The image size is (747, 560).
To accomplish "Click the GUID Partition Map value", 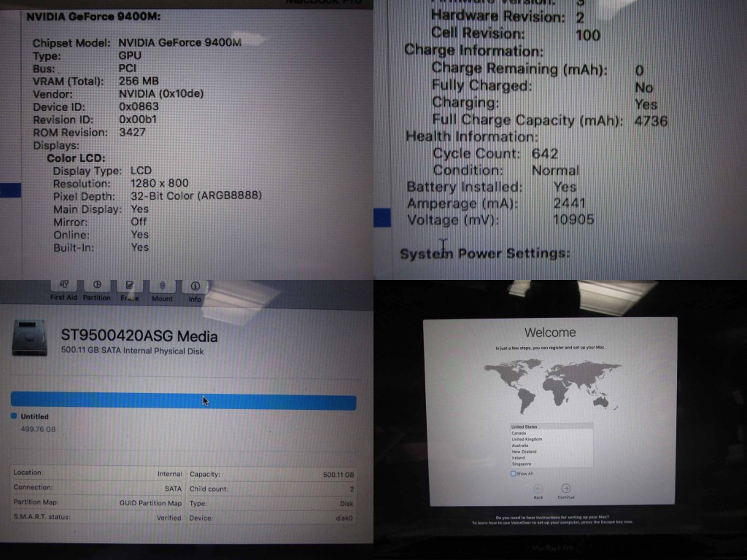I will click(x=150, y=503).
